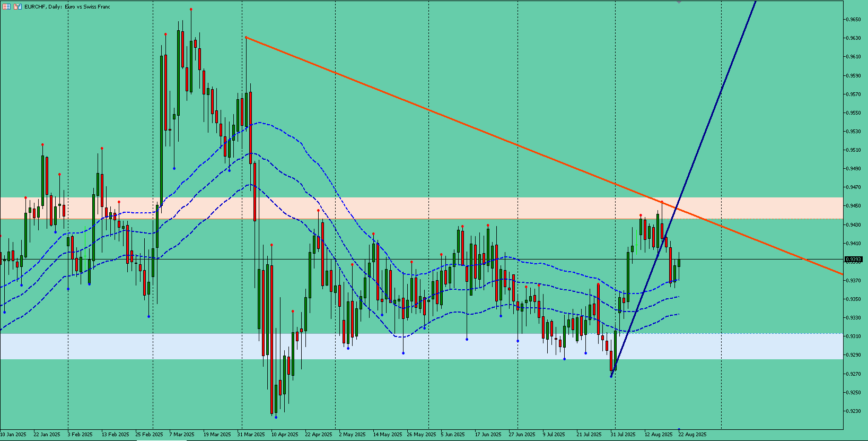Click the 7 Mar 2025 date label
The width and height of the screenshot is (868, 441).
(x=181, y=435)
